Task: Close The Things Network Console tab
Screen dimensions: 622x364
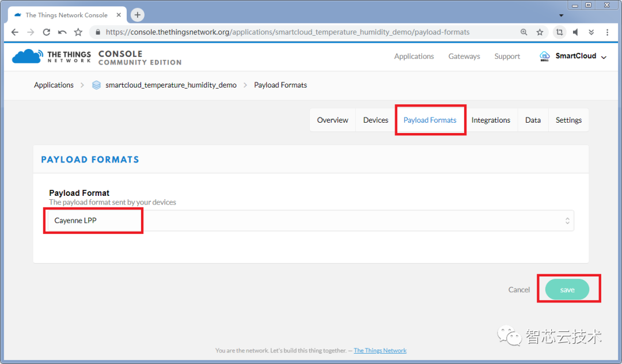Action: 119,15
